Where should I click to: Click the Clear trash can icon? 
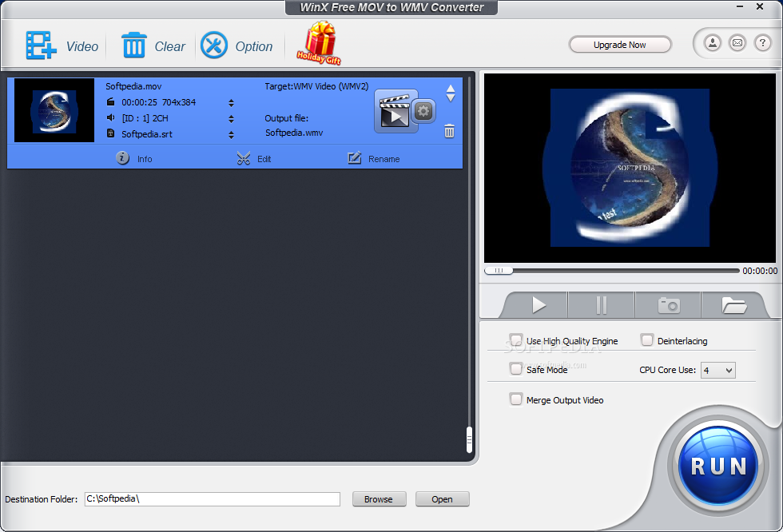point(134,46)
